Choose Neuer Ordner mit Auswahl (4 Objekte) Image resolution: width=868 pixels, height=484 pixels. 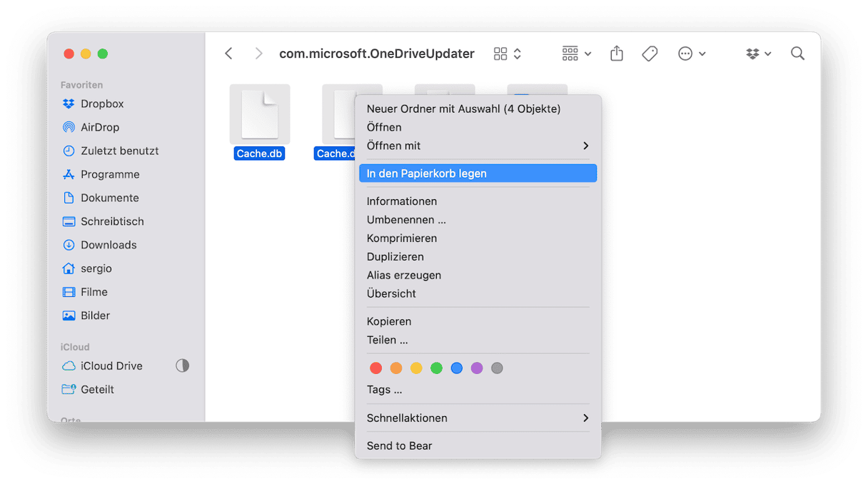[x=478, y=109]
